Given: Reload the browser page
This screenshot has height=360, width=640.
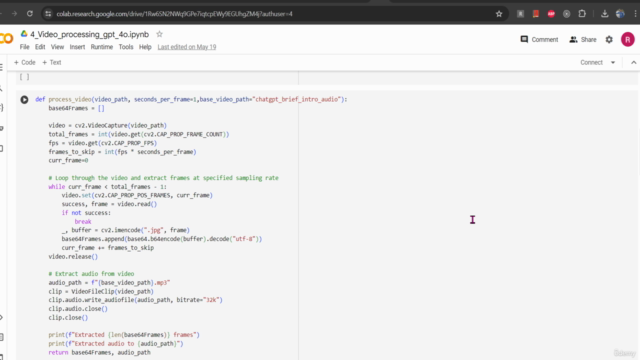Looking at the screenshot, I should tap(30, 14).
